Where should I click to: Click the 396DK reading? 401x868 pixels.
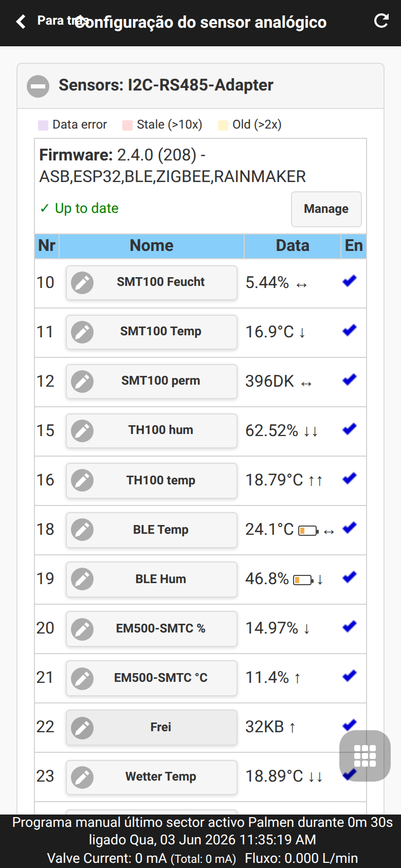[270, 381]
